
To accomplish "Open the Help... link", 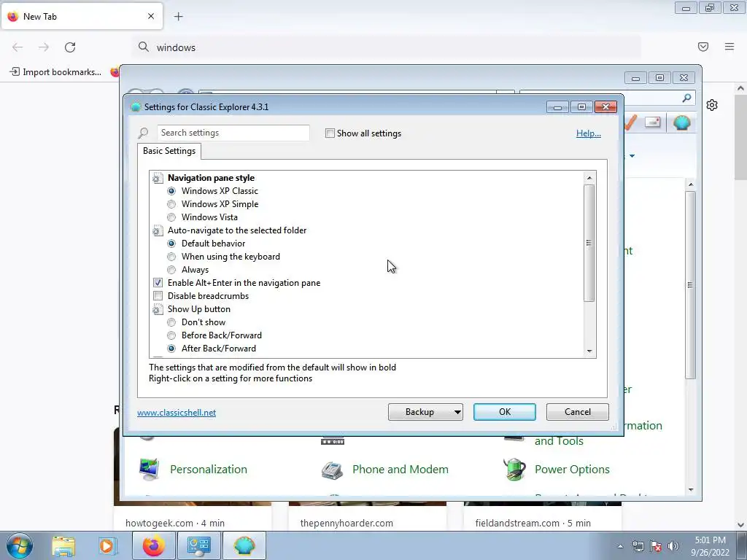I will (589, 133).
